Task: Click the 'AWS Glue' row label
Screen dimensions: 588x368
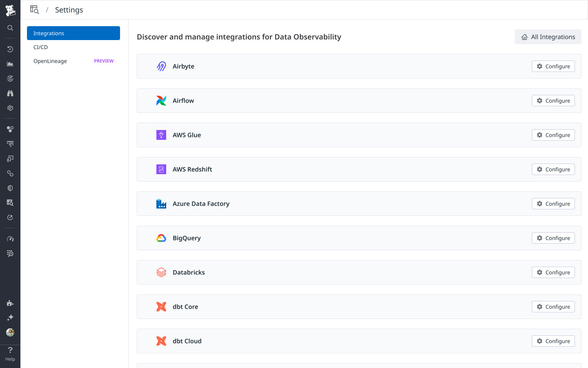Action: 187,135
